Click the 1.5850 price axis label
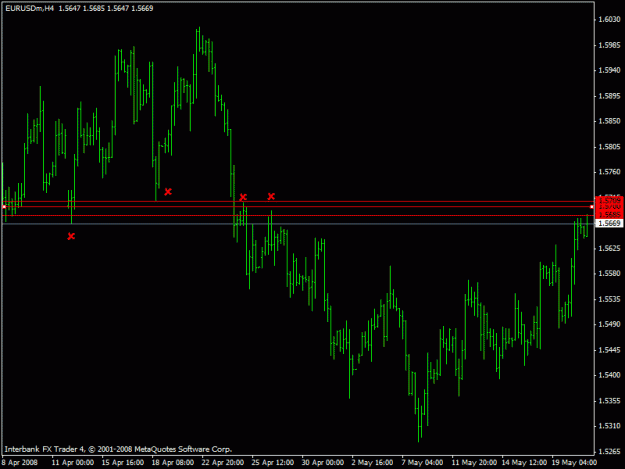The height and width of the screenshot is (469, 625). [609, 121]
